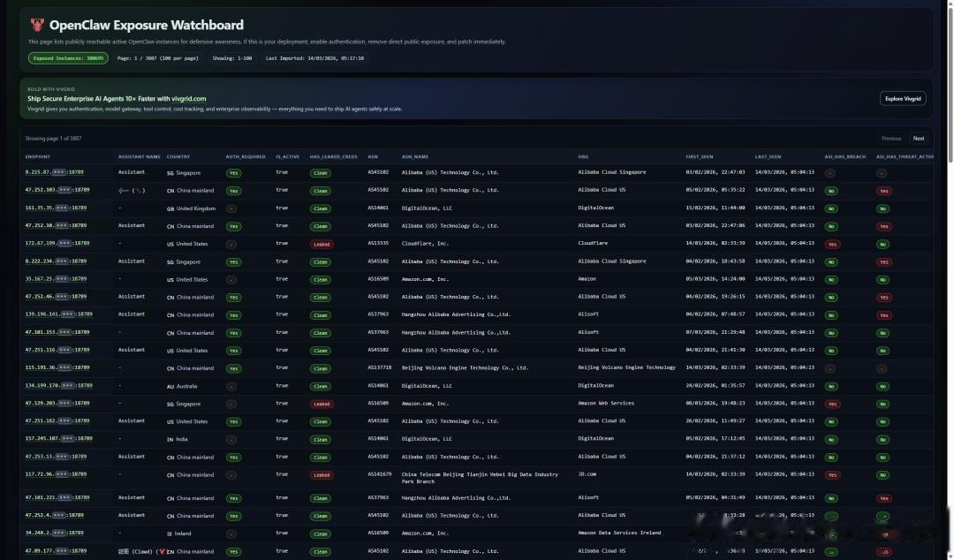
Task: Click the breach Yes badge in the Cloudflare row
Action: 832,244
